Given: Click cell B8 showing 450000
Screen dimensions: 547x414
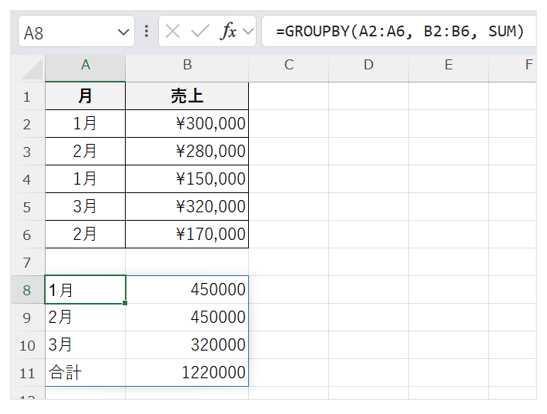Looking at the screenshot, I should (187, 289).
